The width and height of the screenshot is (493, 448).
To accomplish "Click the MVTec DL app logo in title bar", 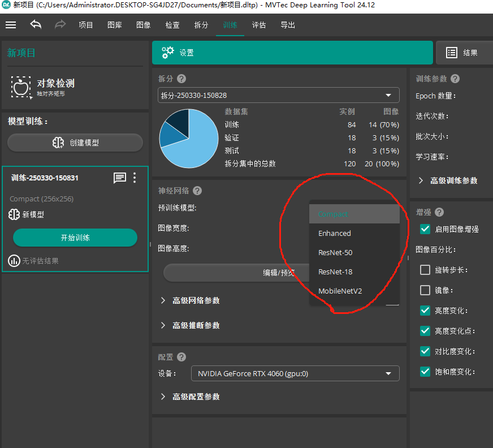I will [6, 5].
